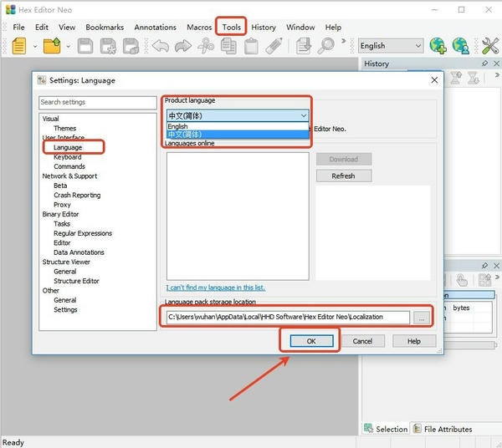Expand History panel toolbar overflow chevron
The width and height of the screenshot is (502, 448).
(x=497, y=75)
